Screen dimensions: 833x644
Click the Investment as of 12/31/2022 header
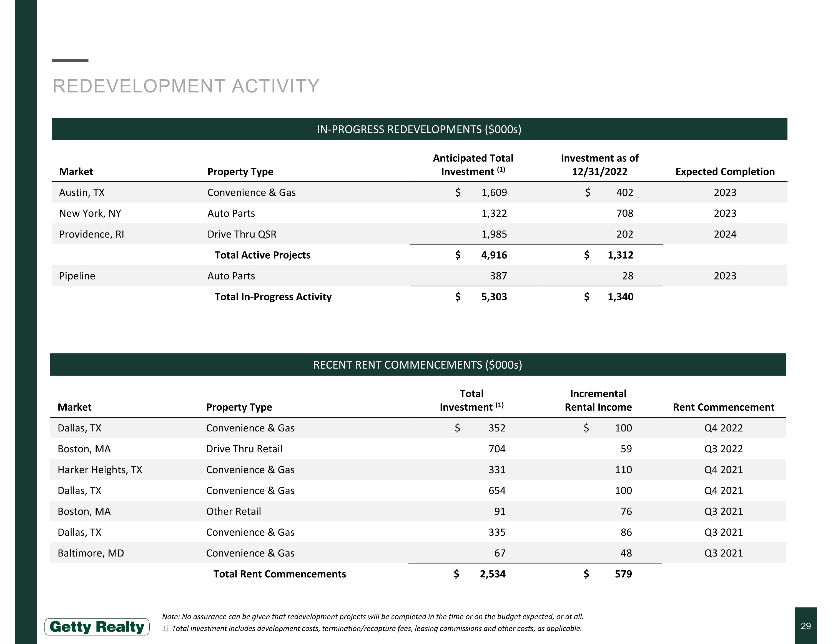coord(599,165)
